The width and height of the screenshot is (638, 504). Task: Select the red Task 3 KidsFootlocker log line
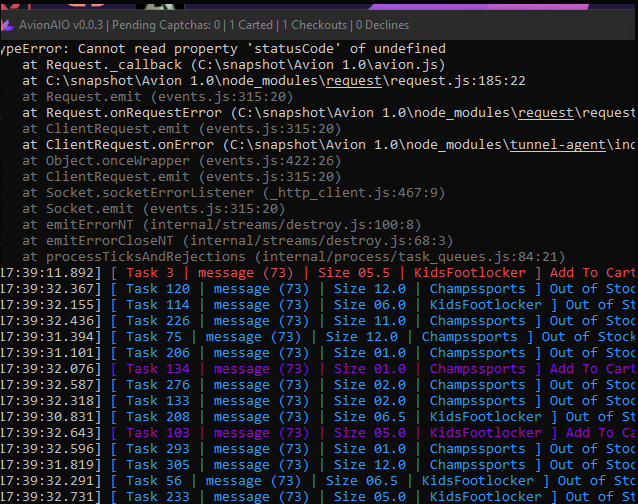tap(319, 273)
